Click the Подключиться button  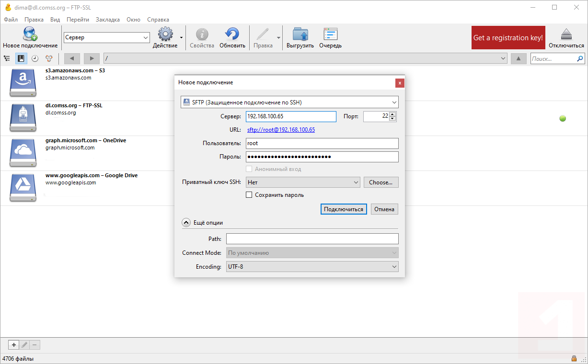point(344,209)
